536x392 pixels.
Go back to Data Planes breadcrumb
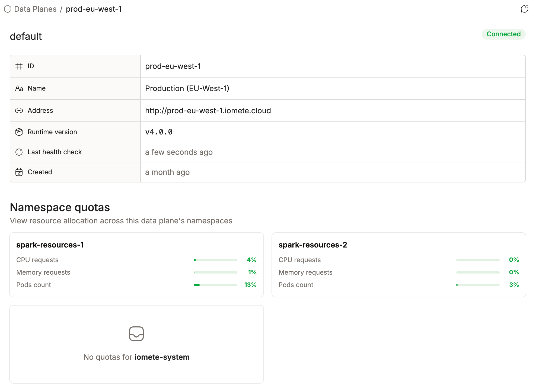(35, 9)
